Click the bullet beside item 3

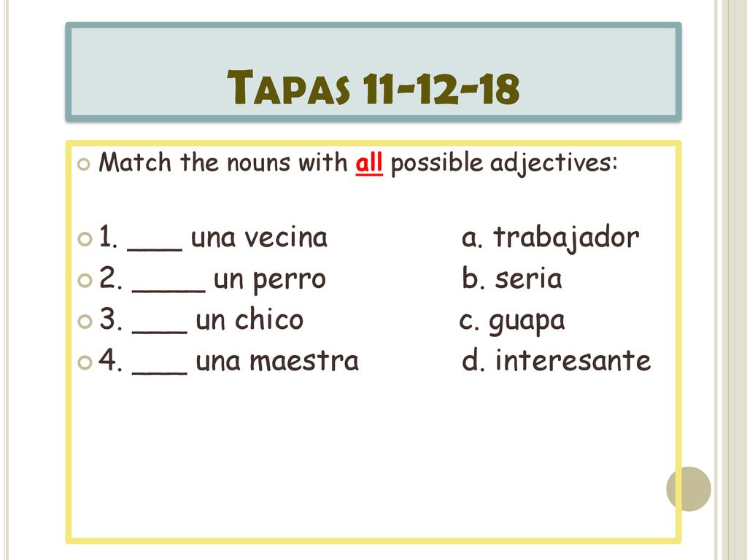85,321
